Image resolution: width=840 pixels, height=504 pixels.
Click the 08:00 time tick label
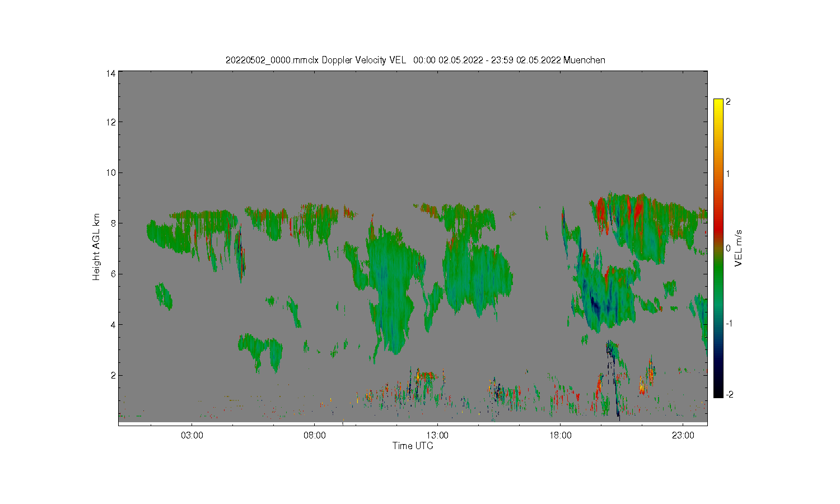[315, 435]
